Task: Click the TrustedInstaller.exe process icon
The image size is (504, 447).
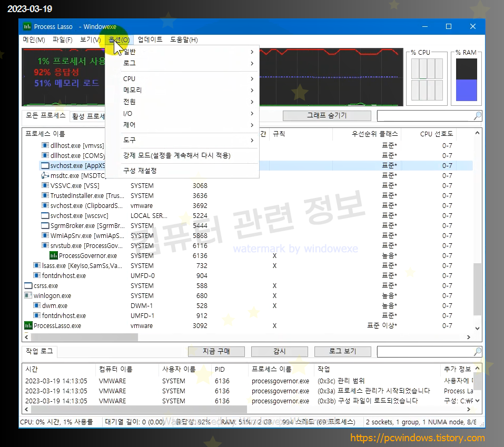Action: click(45, 196)
